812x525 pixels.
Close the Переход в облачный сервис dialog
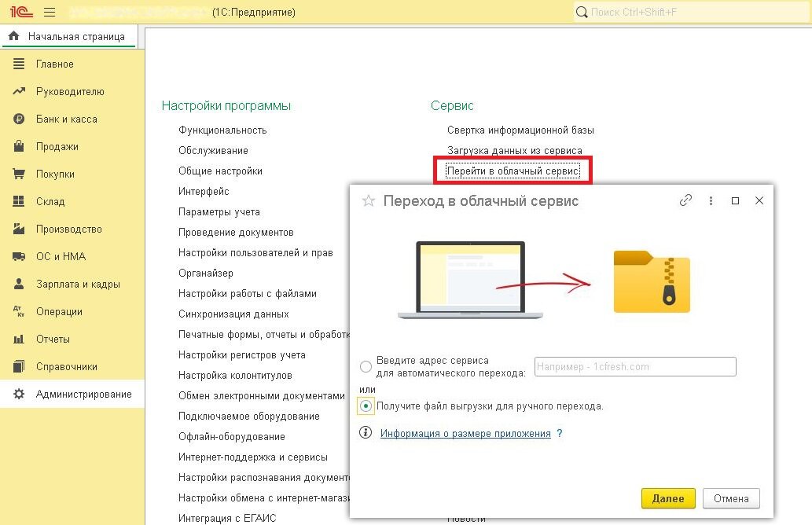pos(759,200)
